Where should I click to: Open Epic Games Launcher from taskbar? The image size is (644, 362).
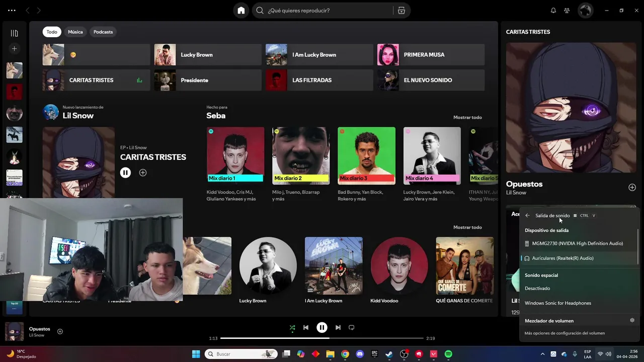point(374,354)
